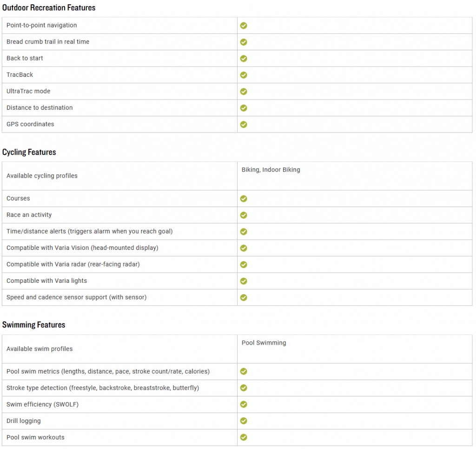Click the check icon for Varia lights
This screenshot has height=449, width=476.
pyautogui.click(x=244, y=281)
